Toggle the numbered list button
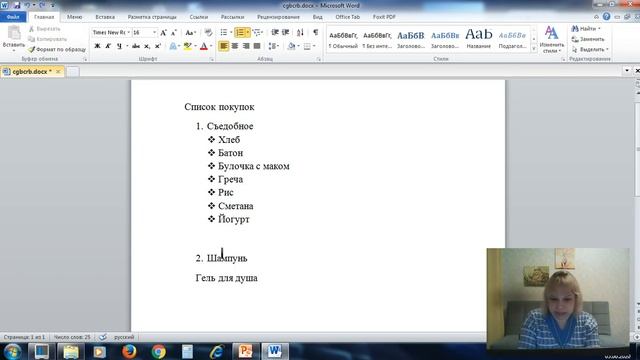This screenshot has width=640, height=360. click(x=240, y=32)
